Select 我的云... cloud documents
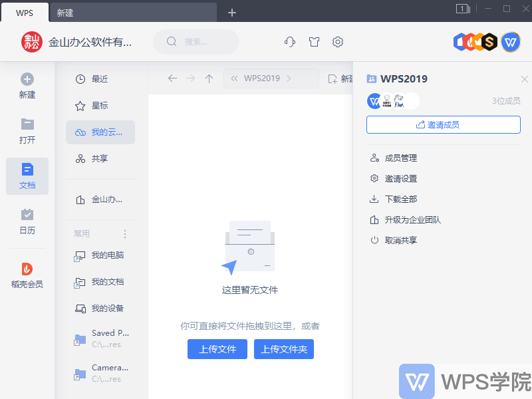The image size is (532, 399). click(x=100, y=132)
